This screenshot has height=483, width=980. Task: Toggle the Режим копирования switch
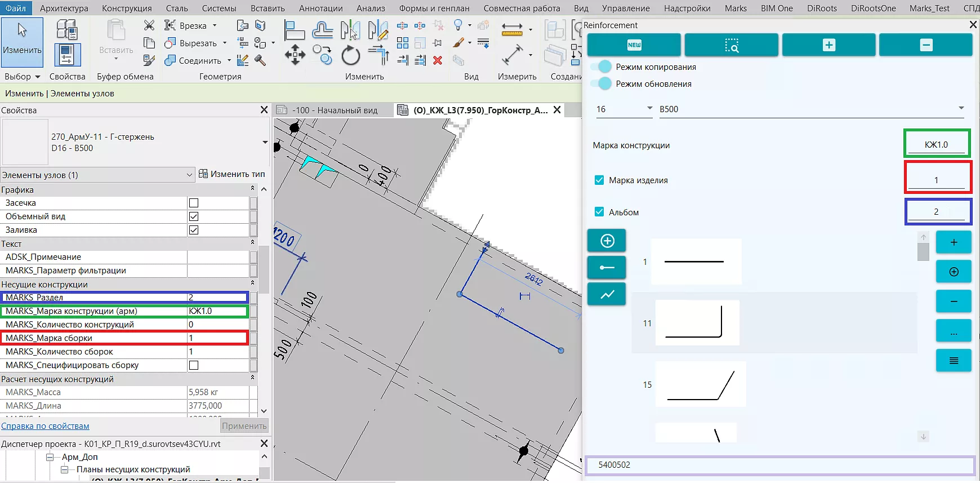[602, 67]
